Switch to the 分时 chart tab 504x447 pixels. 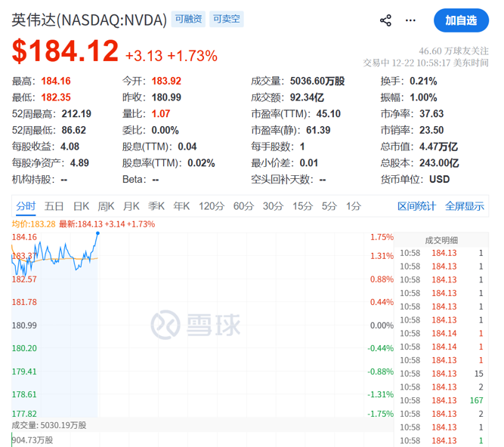coord(26,206)
